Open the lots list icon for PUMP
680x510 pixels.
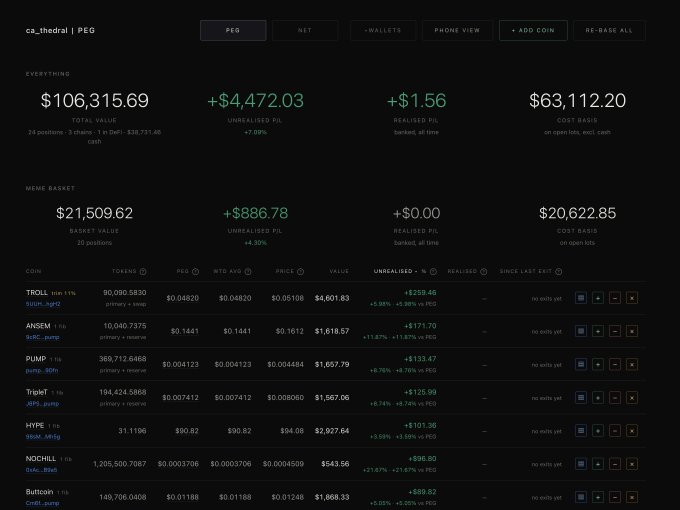click(581, 364)
